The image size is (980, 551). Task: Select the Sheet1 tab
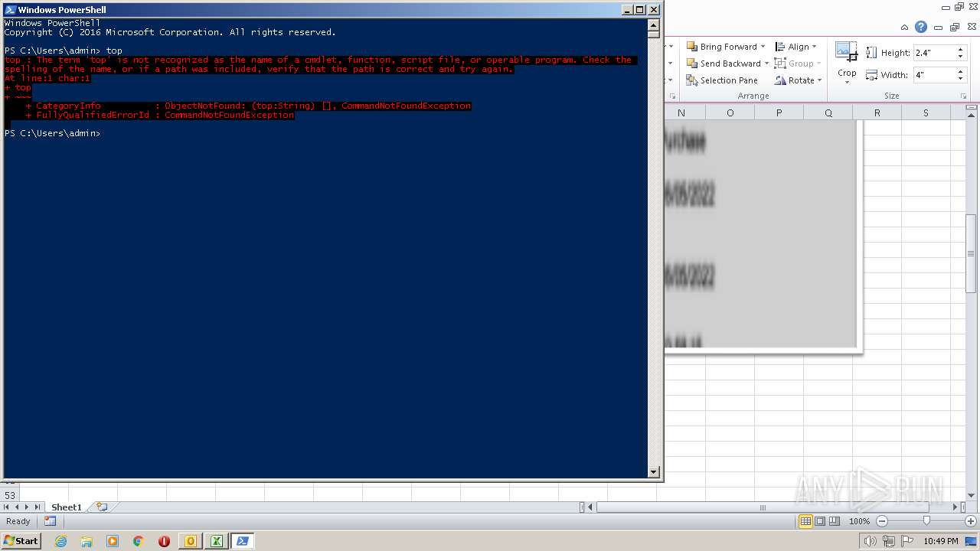coord(66,507)
